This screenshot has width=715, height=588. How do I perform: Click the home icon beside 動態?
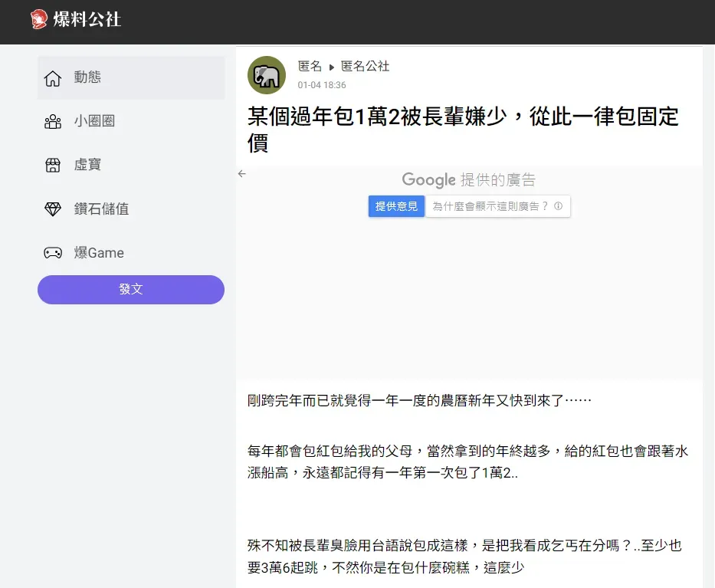[52, 78]
